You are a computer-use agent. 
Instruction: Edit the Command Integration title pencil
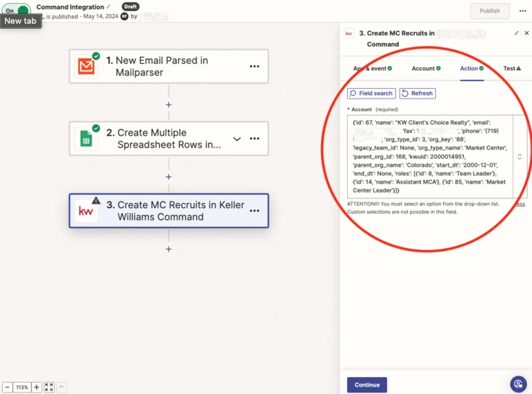(108, 7)
